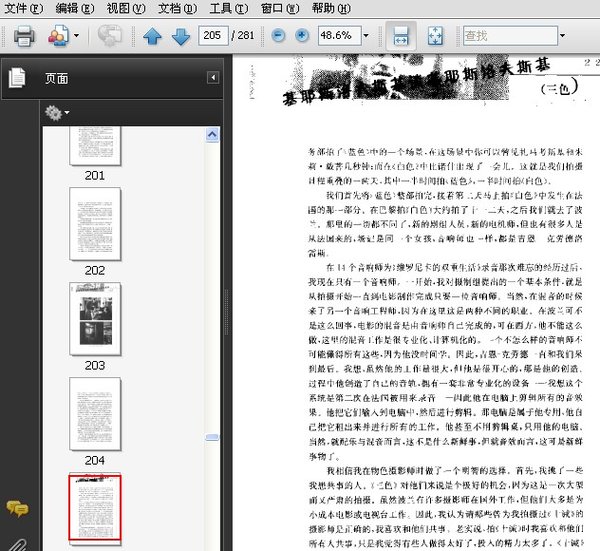Collapse the 页面 panel with arrow button

point(212,78)
